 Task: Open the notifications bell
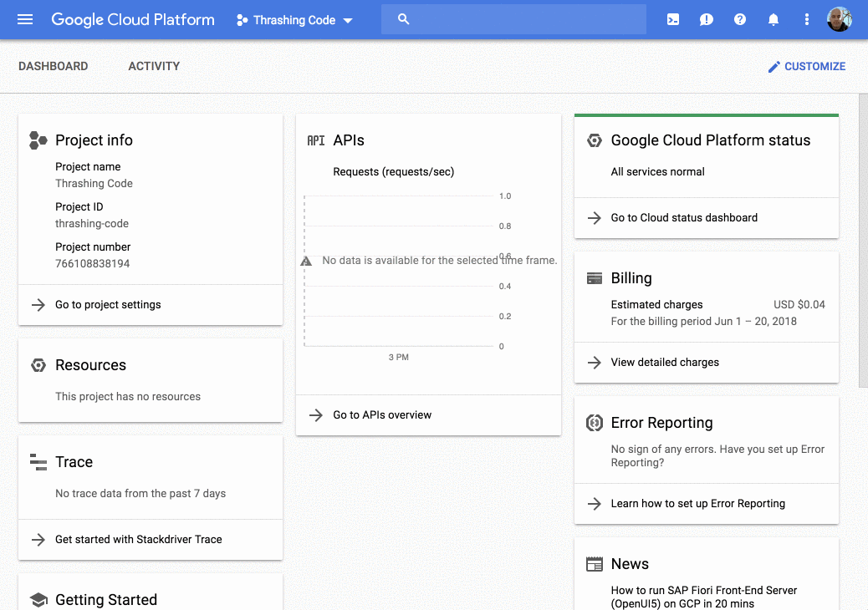pos(774,20)
